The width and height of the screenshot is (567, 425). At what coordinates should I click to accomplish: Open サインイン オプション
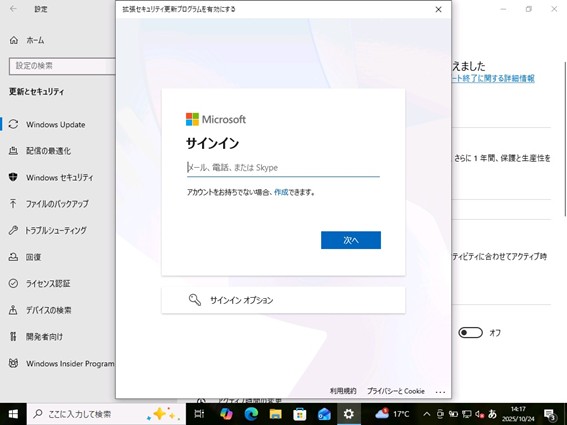coord(283,300)
